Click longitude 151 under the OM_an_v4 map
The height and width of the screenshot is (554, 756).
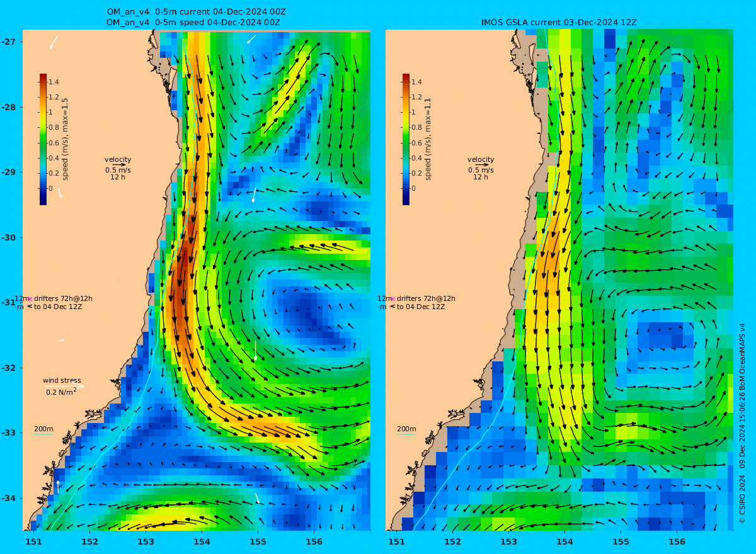coord(33,541)
